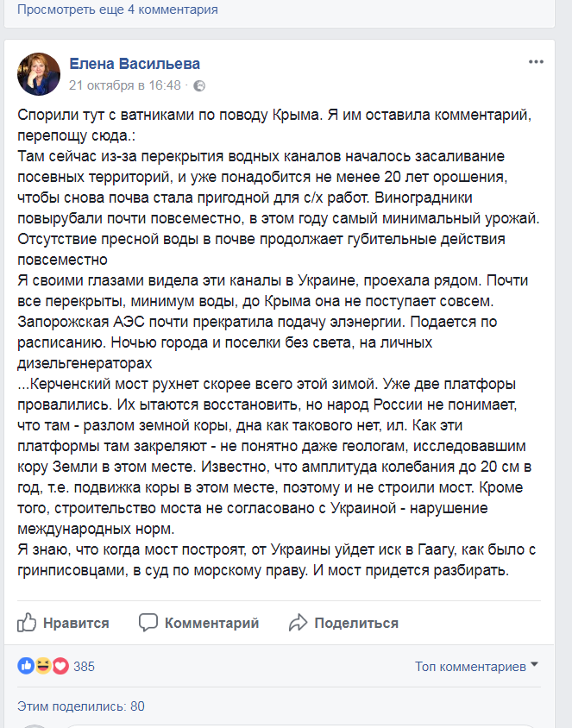This screenshot has height=728, width=572.
Task: Expand the Топ комментариев sorting dropdown
Action: point(476,666)
